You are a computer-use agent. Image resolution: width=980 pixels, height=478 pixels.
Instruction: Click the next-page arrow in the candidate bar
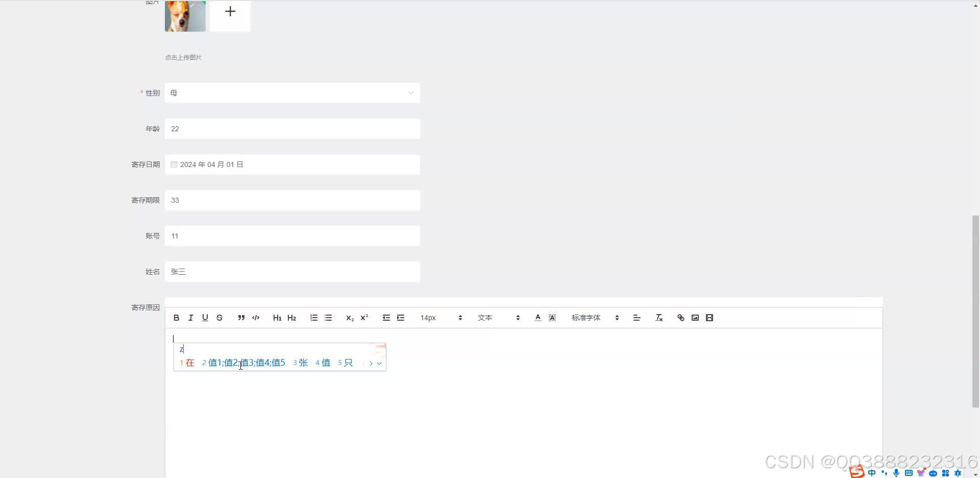pyautogui.click(x=371, y=363)
